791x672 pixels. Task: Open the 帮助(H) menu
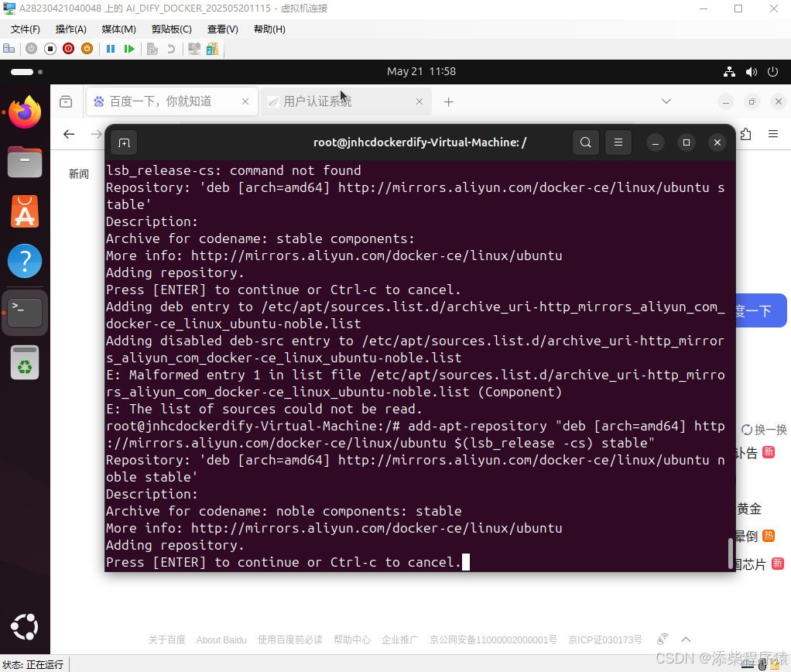click(269, 29)
